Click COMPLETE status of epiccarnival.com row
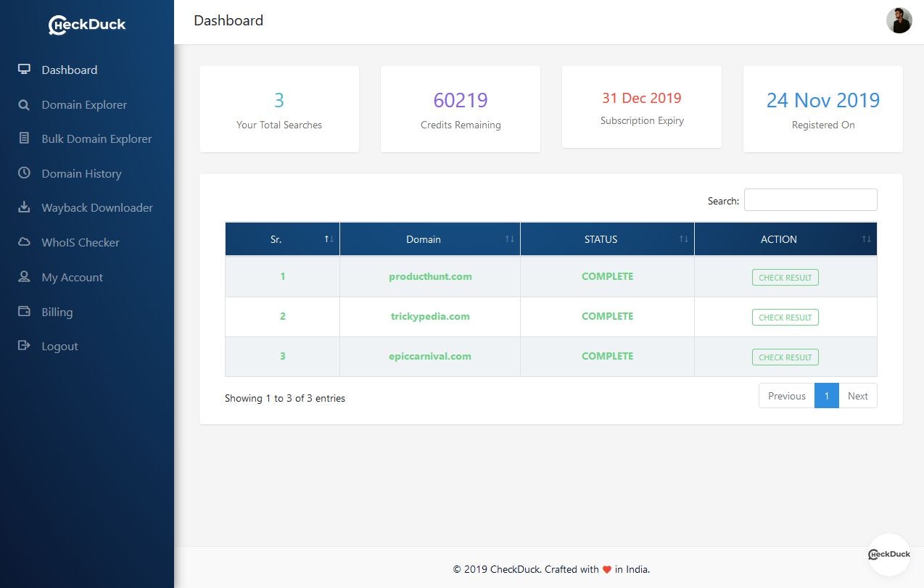Viewport: 924px width, 588px height. pyautogui.click(x=608, y=356)
